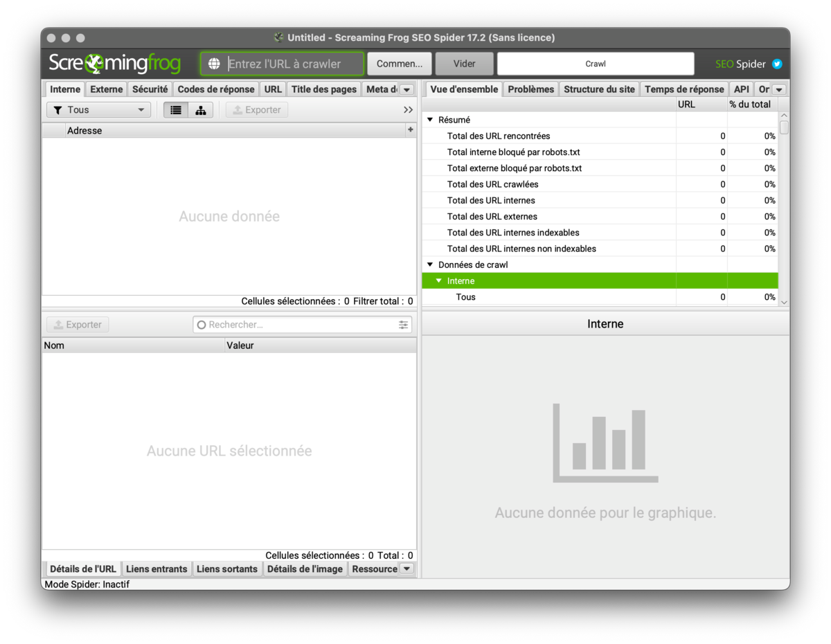Open the Problèmes tab
This screenshot has width=831, height=644.
tap(531, 89)
